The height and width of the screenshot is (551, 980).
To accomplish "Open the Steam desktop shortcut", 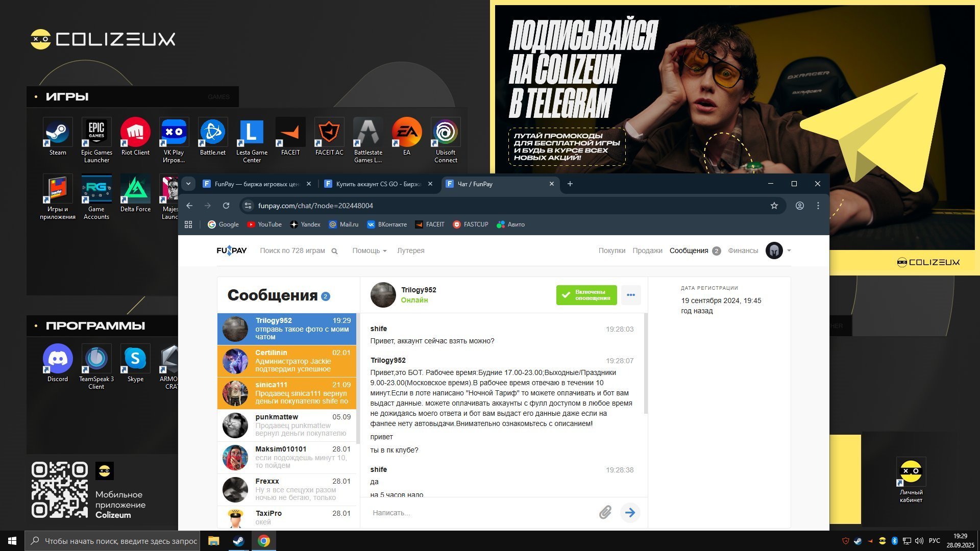I will [58, 136].
